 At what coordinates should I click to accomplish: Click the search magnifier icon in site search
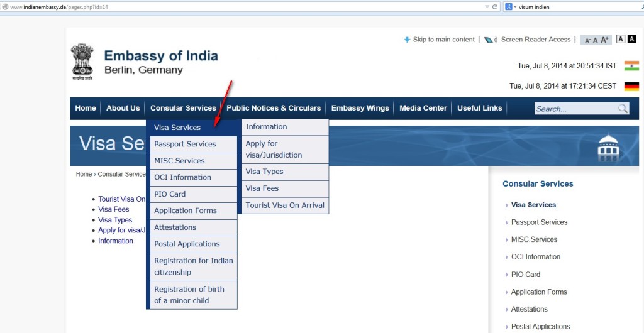(x=623, y=108)
